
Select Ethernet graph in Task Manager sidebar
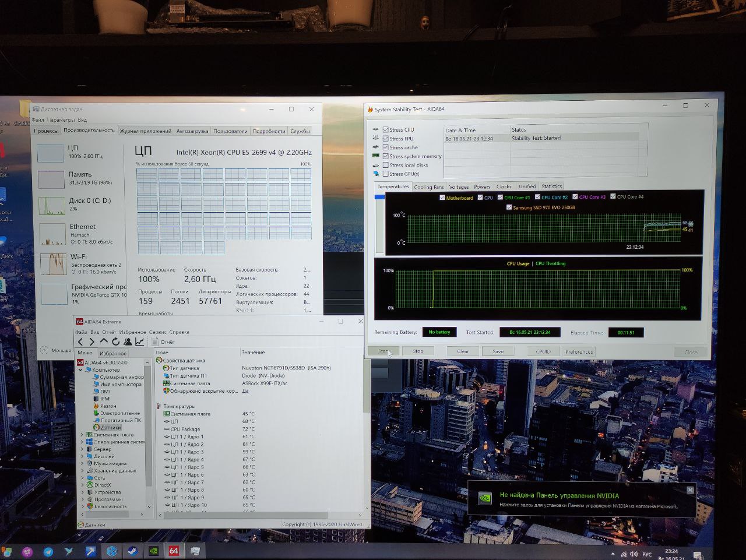(52, 234)
